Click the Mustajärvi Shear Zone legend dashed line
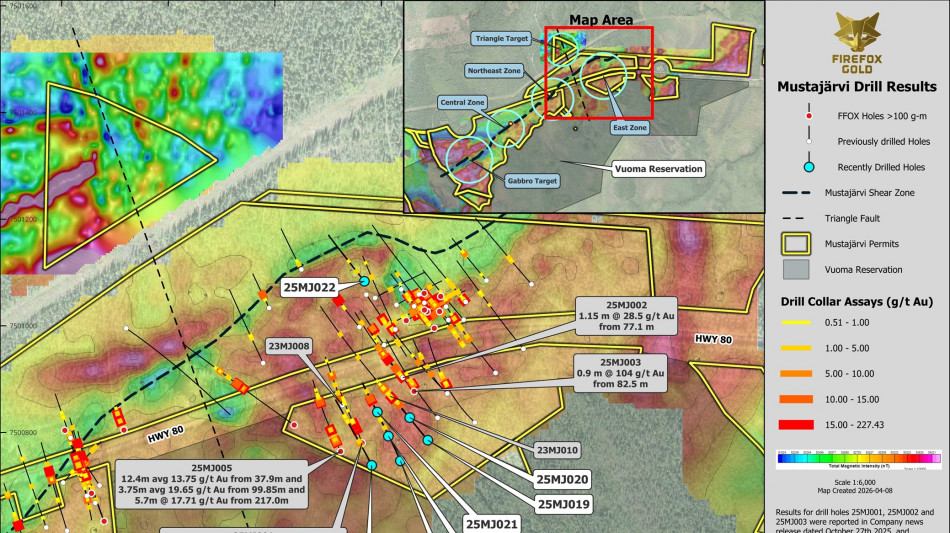Viewport: 950px width, 533px height. point(808,193)
